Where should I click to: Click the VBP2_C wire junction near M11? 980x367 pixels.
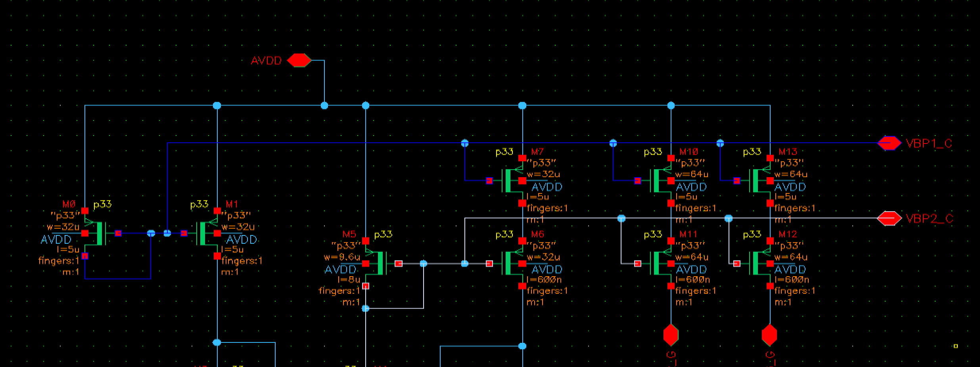coord(621,218)
